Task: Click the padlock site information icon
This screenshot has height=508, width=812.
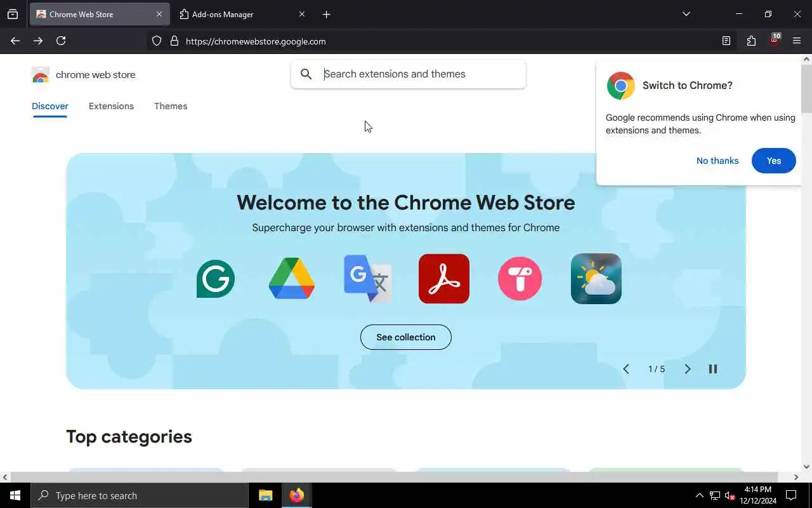Action: click(x=174, y=41)
